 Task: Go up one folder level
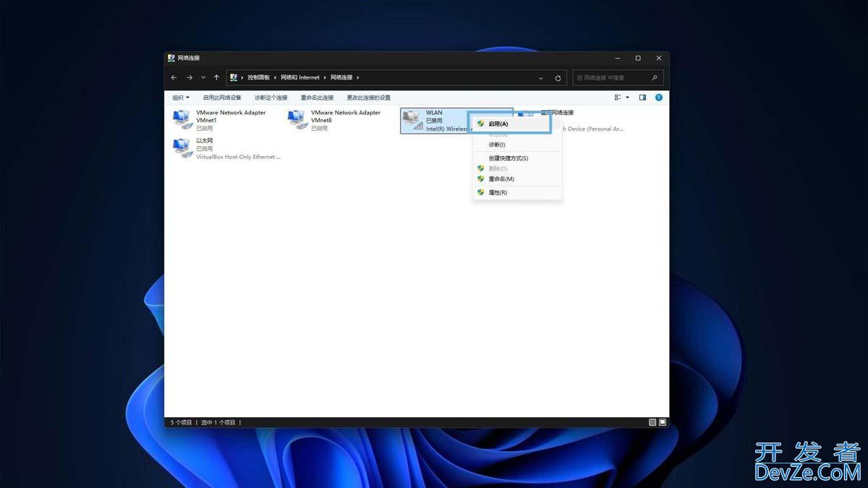coord(216,77)
